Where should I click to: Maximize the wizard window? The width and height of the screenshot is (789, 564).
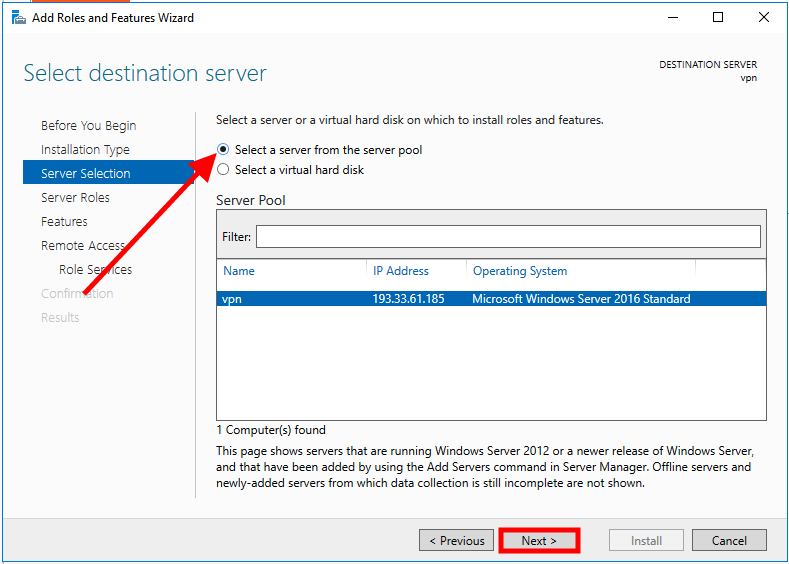click(718, 17)
